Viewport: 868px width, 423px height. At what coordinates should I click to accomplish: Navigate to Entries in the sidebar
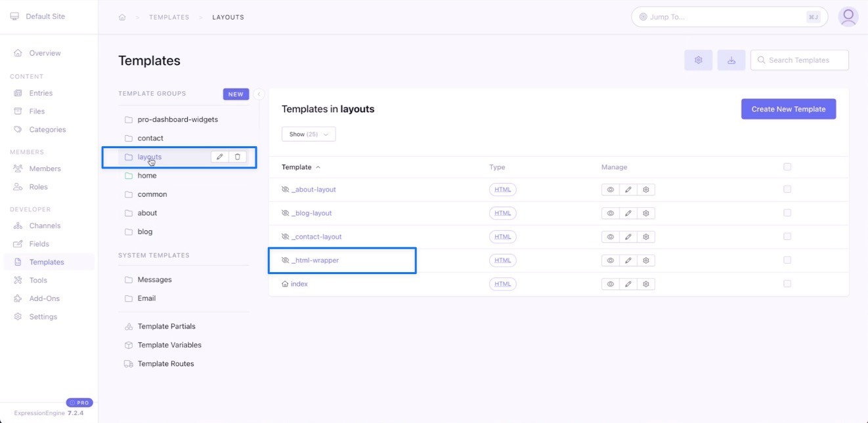click(40, 92)
